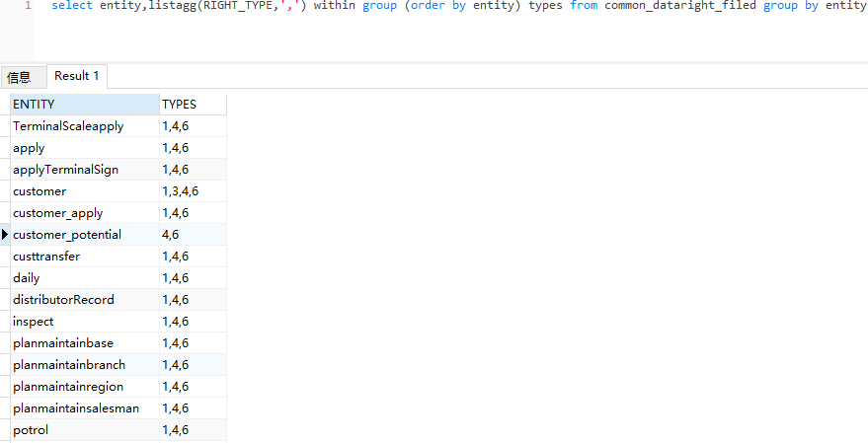Click inside the SQL query editor line
This screenshot has width=868, height=443.
coord(459,6)
